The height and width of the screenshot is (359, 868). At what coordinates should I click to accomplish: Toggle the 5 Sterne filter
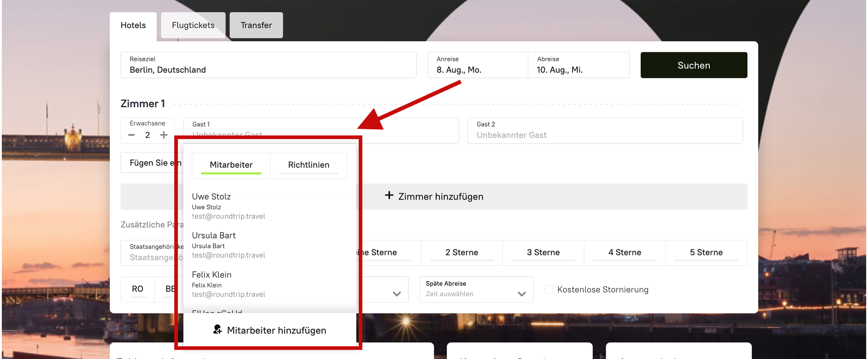(706, 252)
